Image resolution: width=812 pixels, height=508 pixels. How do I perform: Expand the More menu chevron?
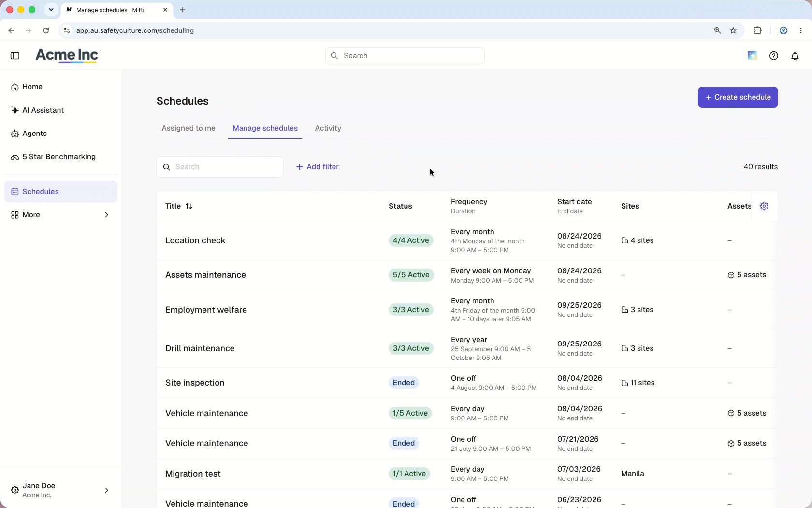[107, 215]
